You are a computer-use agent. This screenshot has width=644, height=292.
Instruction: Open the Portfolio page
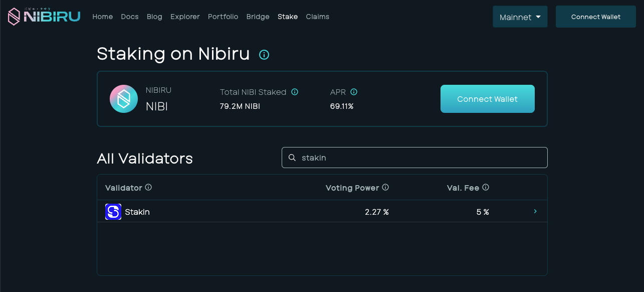[223, 17]
